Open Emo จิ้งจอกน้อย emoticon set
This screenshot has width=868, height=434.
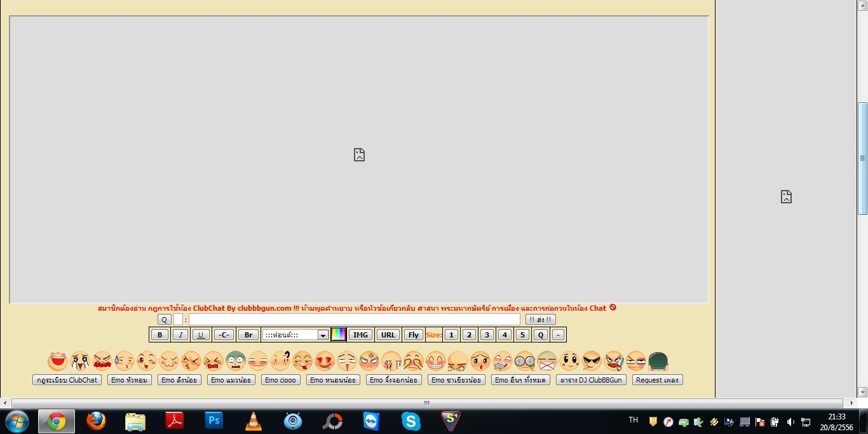tap(394, 380)
